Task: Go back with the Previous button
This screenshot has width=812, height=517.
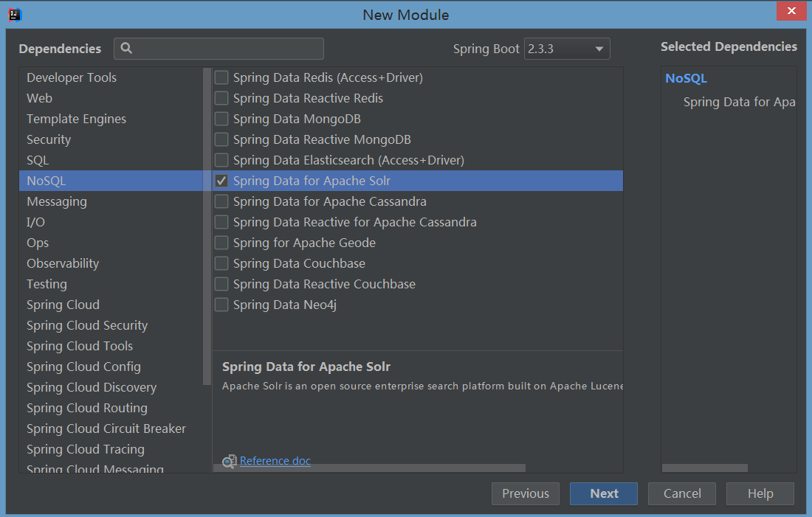Action: [x=526, y=494]
